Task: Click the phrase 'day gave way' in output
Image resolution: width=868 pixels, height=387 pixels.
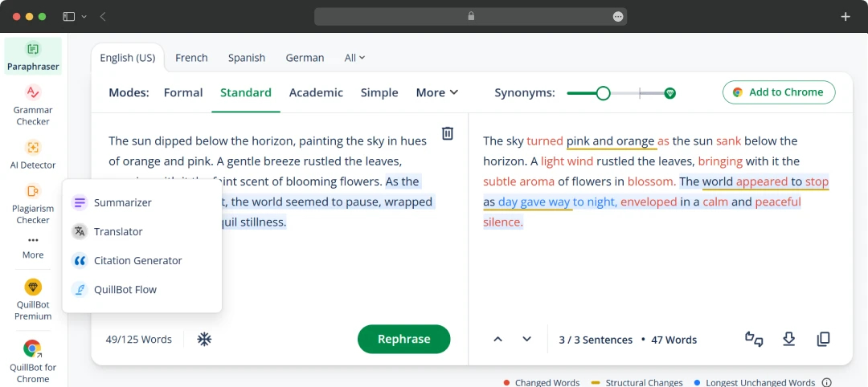Action: [x=534, y=202]
